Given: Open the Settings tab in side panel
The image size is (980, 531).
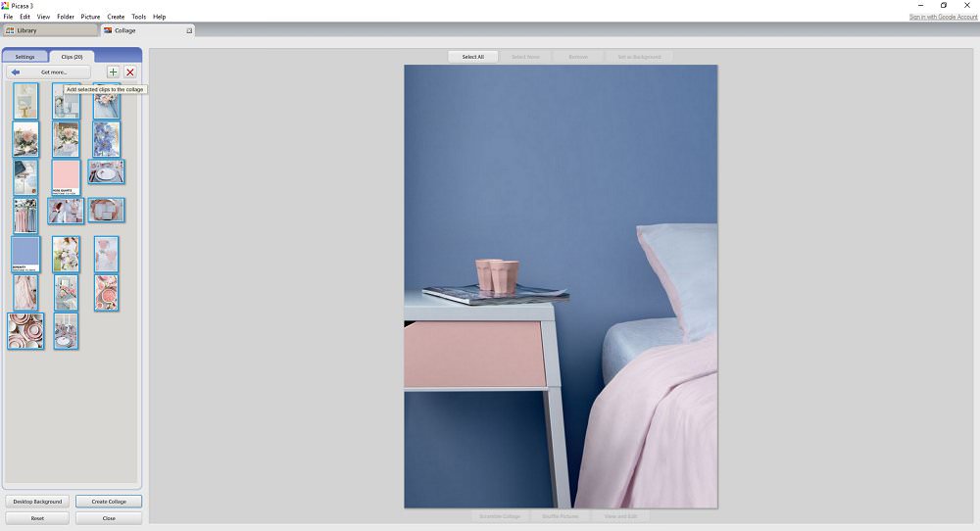Looking at the screenshot, I should click(x=25, y=56).
